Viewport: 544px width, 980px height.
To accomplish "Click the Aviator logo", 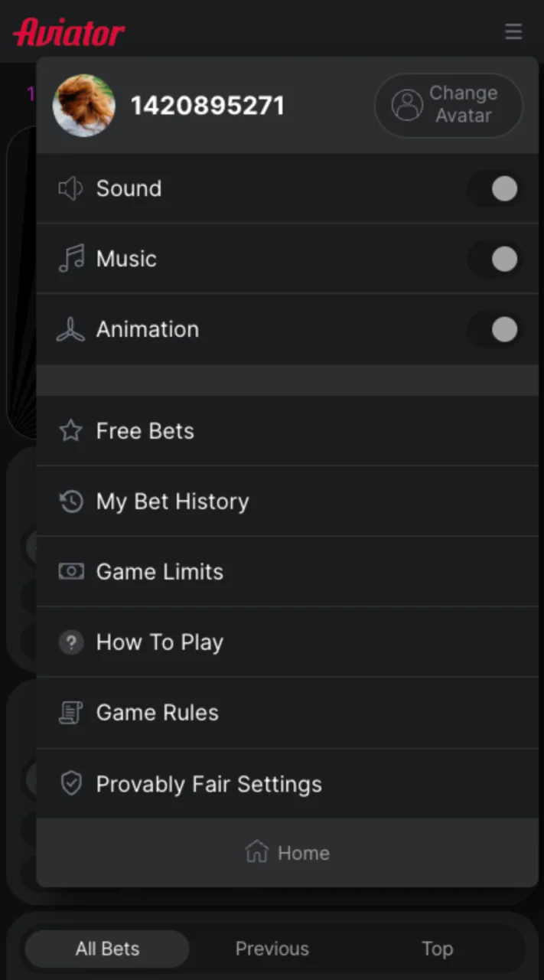I will point(68,31).
